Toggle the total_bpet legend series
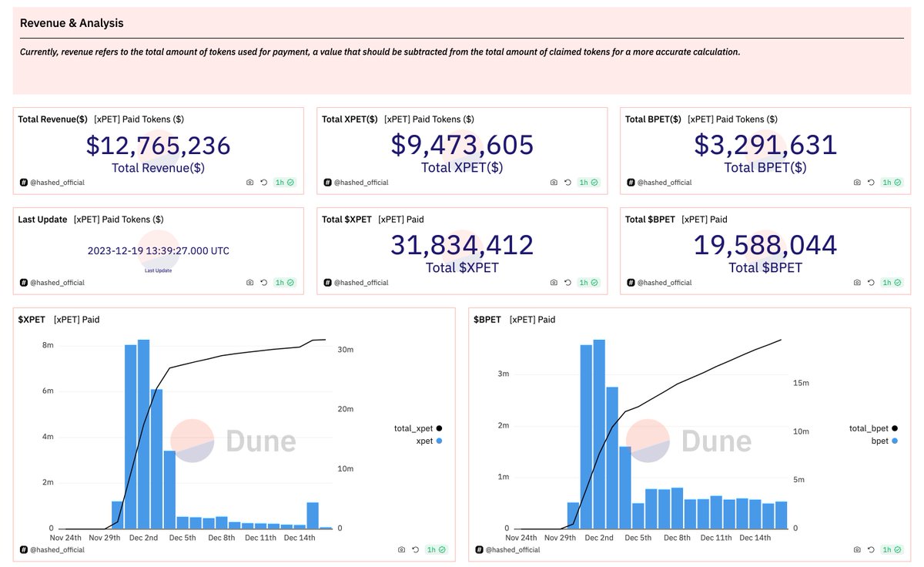Image resolution: width=924 pixels, height=567 pixels. point(874,428)
